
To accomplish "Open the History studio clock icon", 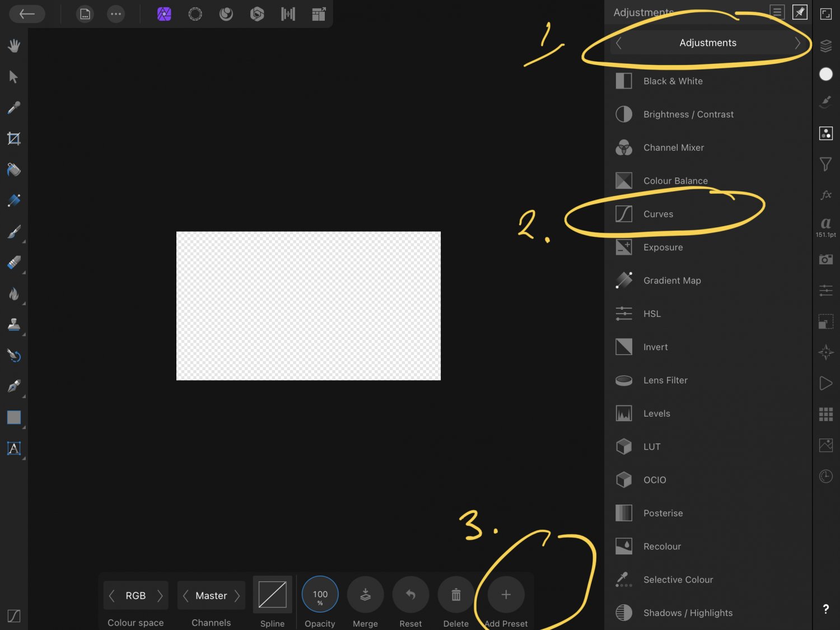I will point(826,476).
